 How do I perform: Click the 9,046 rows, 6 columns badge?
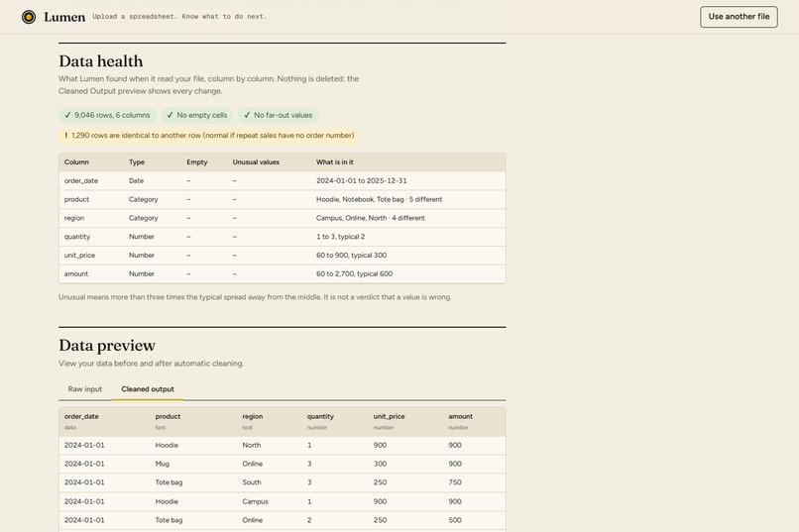(107, 115)
